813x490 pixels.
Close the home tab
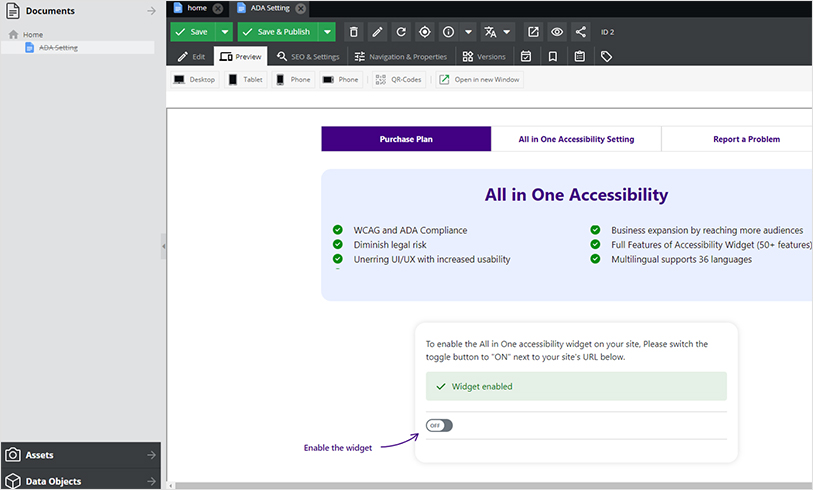(218, 8)
